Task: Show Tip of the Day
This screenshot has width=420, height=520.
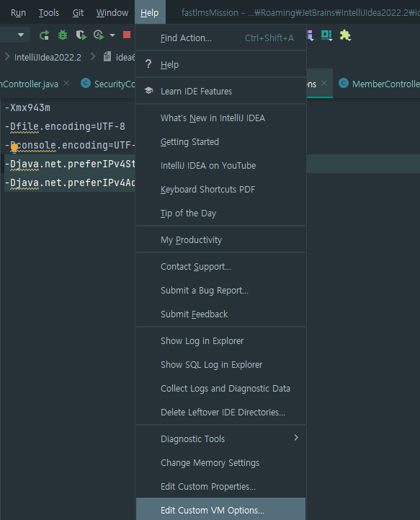Action: 220,213
